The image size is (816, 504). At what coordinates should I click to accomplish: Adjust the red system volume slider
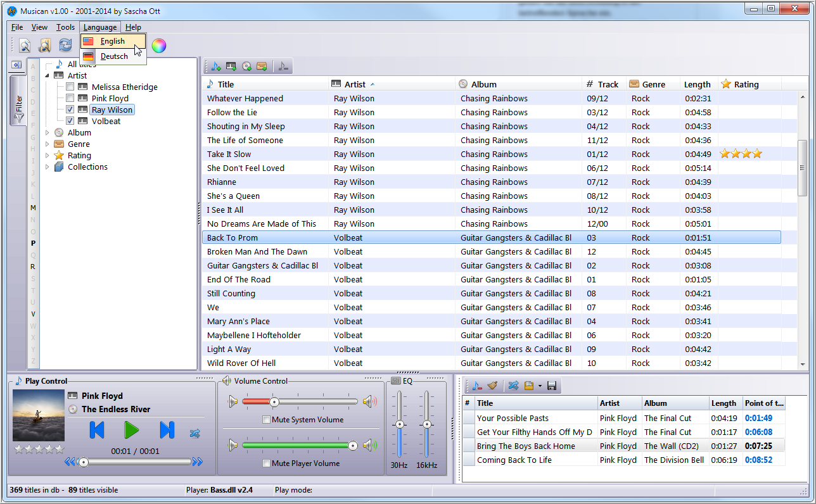click(300, 401)
